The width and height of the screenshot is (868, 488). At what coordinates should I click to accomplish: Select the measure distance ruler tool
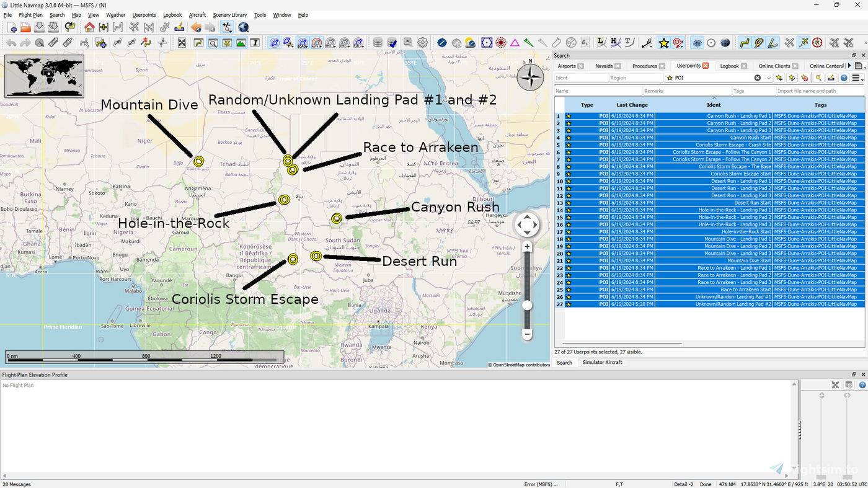53,42
